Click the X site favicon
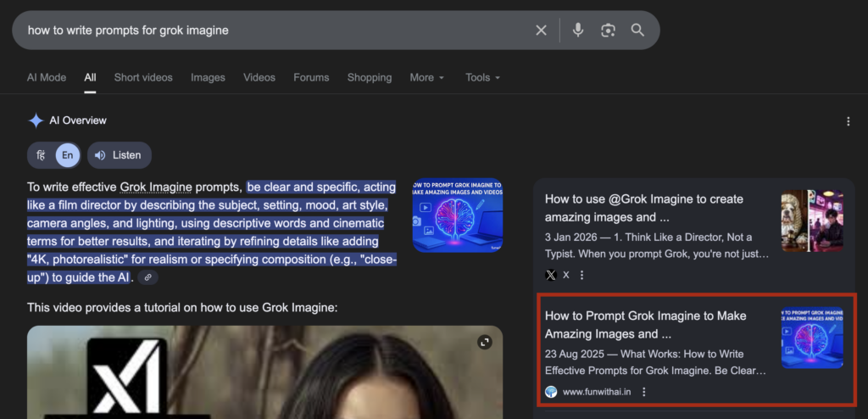Viewport: 868px width, 419px height. [x=551, y=275]
